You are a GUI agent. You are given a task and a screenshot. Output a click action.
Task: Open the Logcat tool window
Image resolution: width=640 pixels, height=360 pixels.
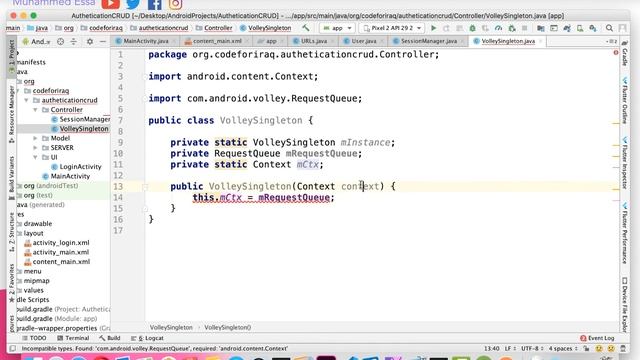click(147, 338)
